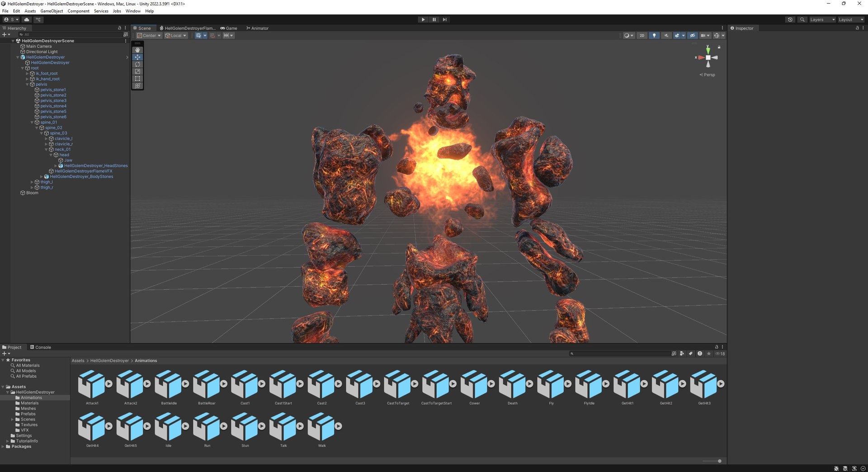Click the scene camera settings icon
868x472 pixels.
point(705,35)
